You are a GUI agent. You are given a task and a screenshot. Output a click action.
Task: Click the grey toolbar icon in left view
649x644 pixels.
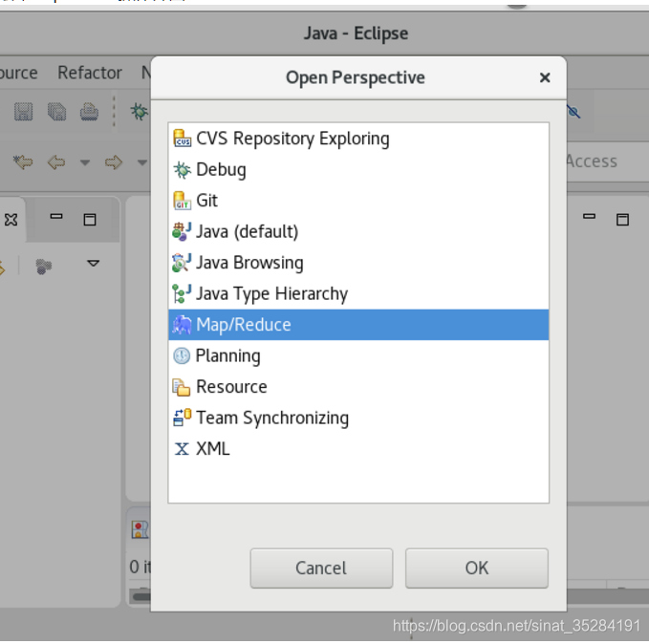tap(43, 267)
